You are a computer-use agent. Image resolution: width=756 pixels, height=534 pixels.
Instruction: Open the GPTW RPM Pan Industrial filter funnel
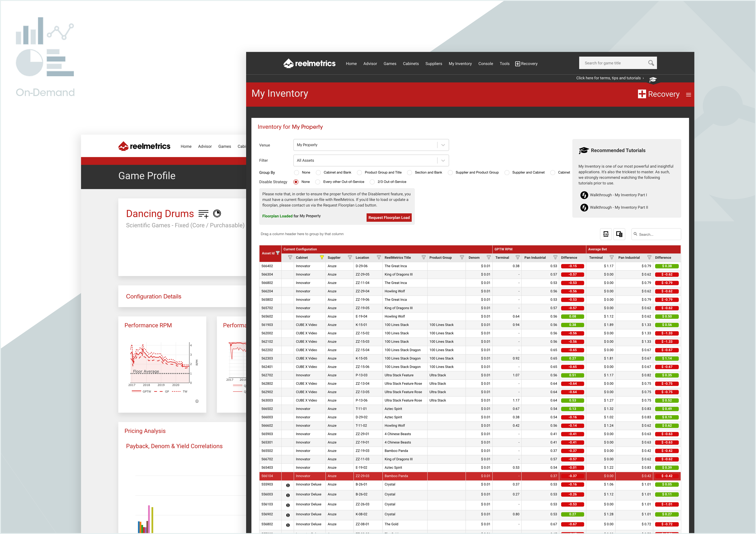(x=555, y=257)
